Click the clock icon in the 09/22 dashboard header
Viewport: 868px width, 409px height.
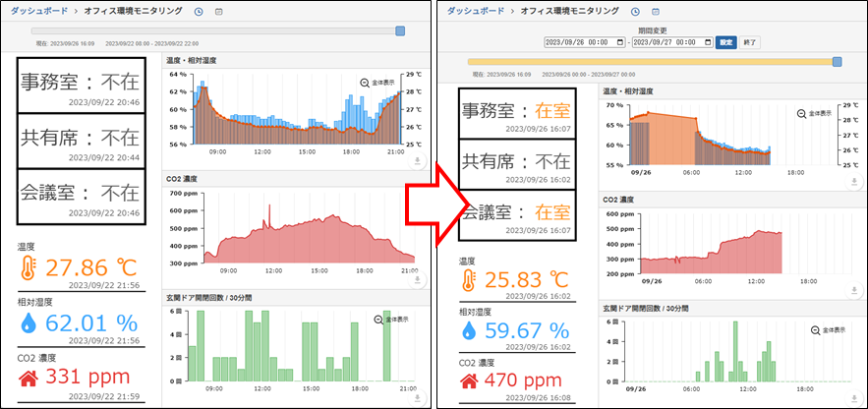pos(199,11)
